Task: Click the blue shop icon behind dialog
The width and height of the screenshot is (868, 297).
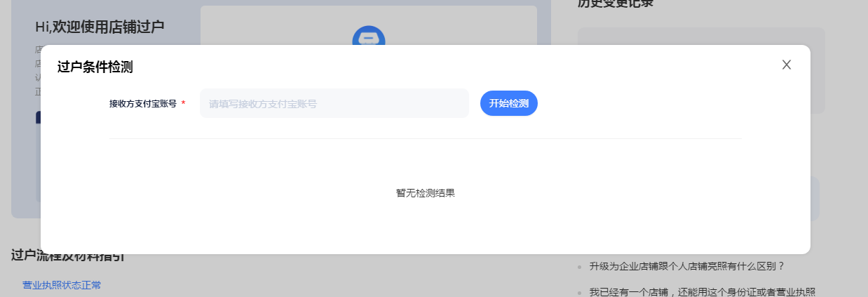Action: click(x=368, y=36)
